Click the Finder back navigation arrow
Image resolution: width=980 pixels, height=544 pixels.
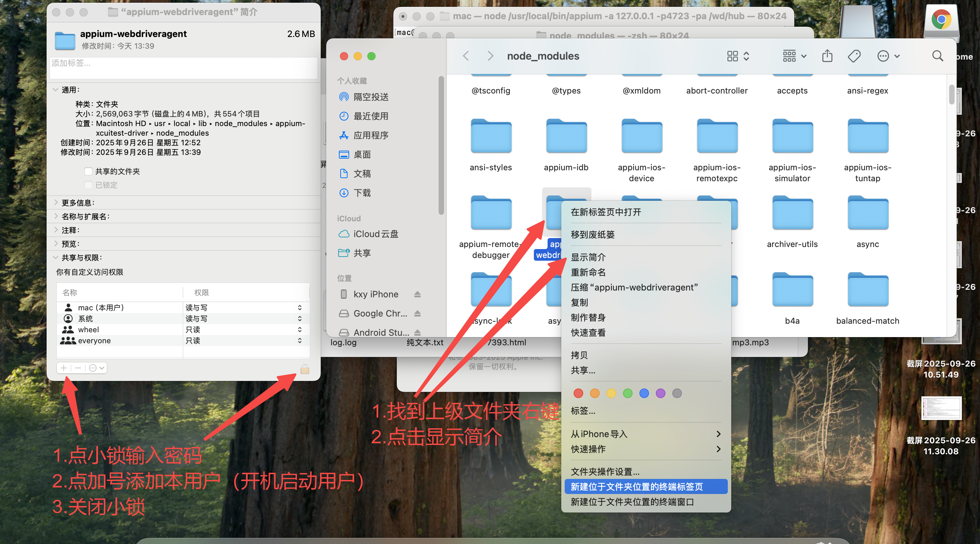pos(466,56)
